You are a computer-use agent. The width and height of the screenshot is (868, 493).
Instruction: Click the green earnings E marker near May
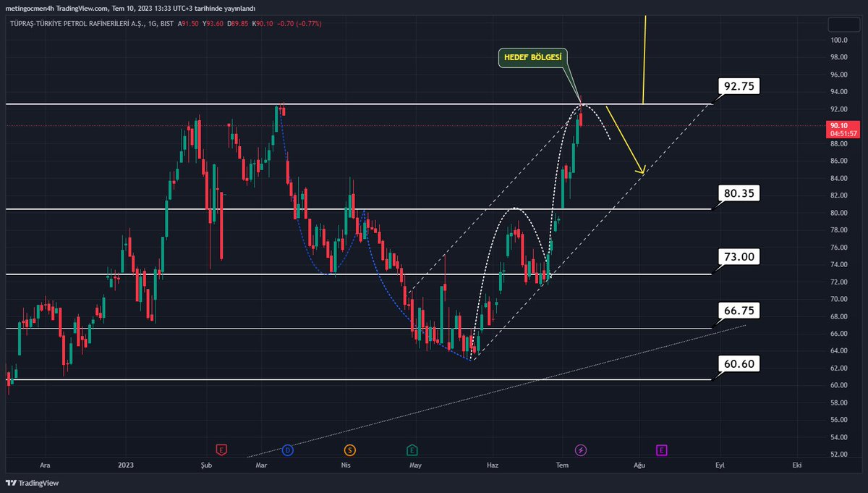[x=412, y=450]
